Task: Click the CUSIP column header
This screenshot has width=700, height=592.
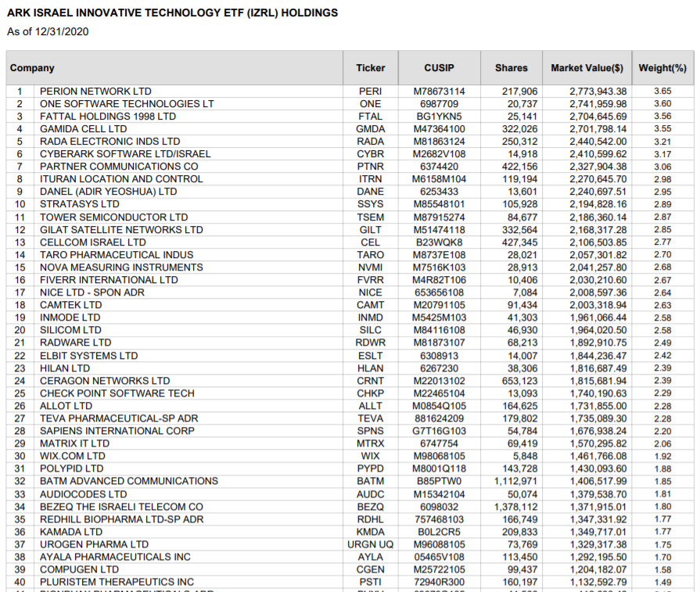Action: (439, 68)
